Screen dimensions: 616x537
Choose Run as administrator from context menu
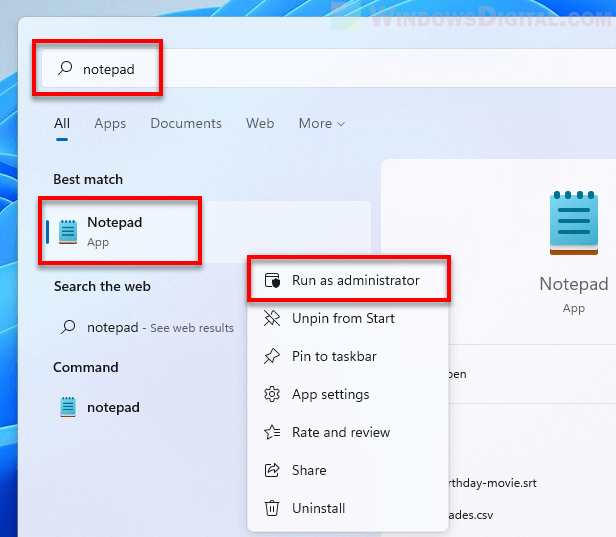[x=348, y=280]
